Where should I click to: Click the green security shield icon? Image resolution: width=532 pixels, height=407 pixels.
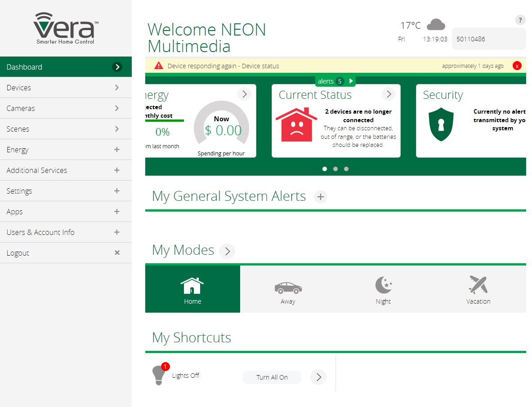(x=441, y=124)
